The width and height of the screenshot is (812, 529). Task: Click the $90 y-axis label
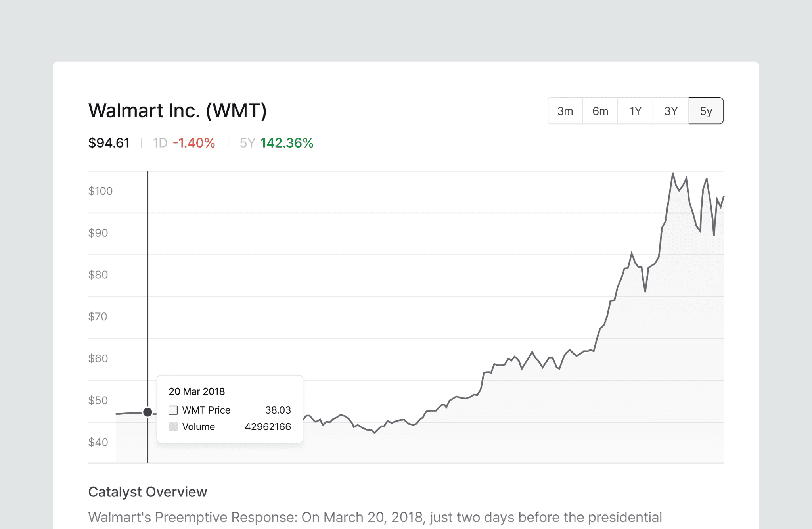point(98,233)
